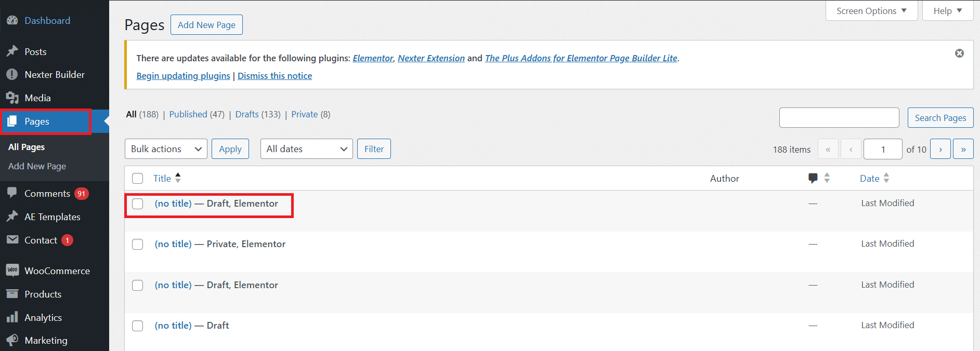
Task: Click the Contact envelope icon
Action: [x=12, y=240]
